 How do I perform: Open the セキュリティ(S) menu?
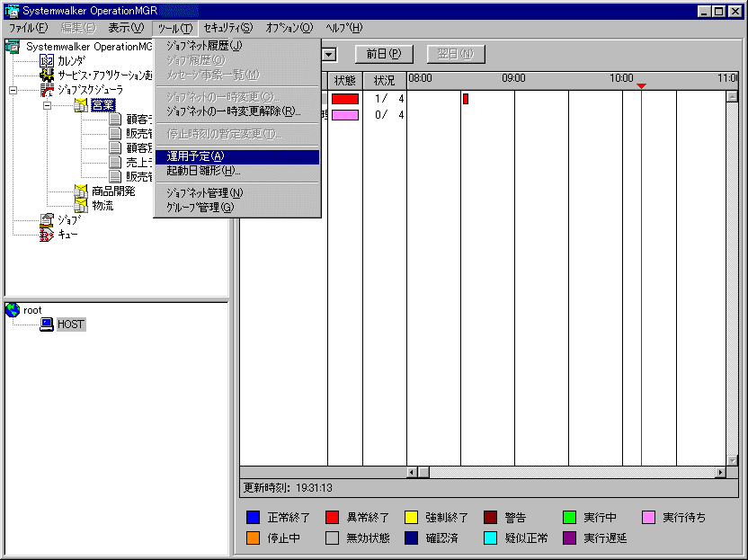coord(228,28)
